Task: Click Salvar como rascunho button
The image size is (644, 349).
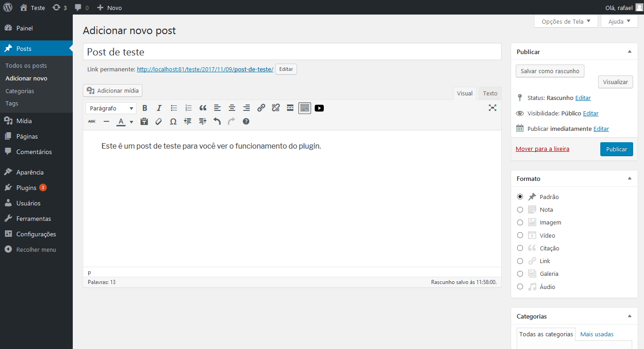Action: coord(550,71)
